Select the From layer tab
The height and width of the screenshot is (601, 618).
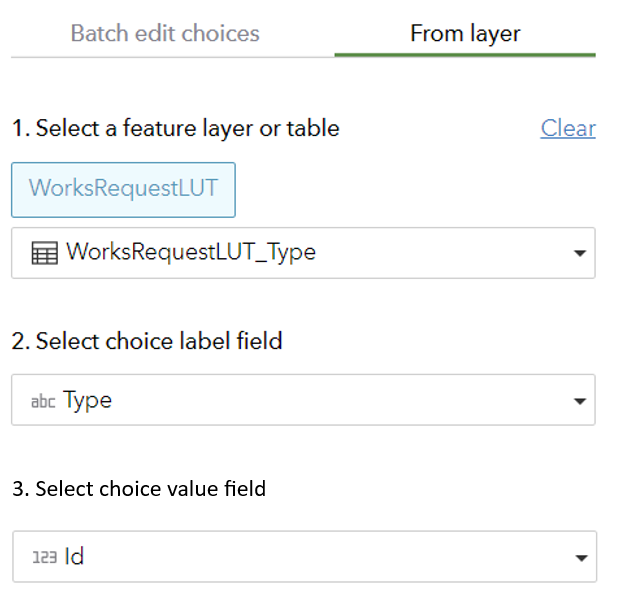[x=465, y=33]
